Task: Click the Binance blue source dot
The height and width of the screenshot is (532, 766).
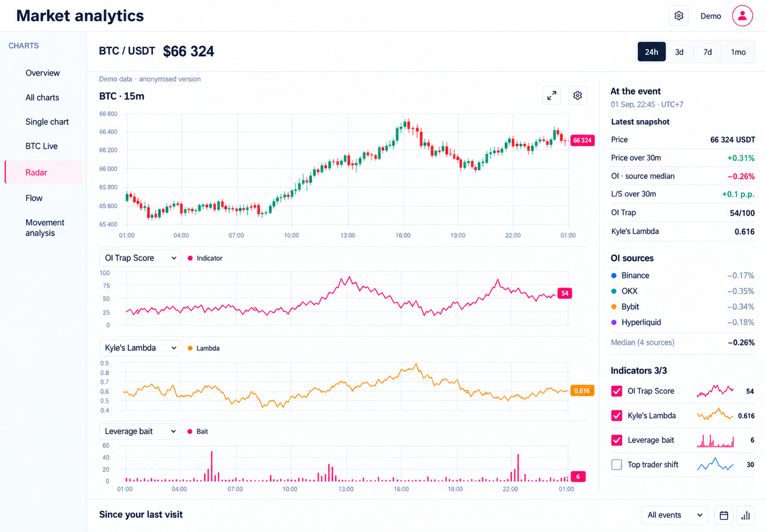Action: click(x=614, y=276)
